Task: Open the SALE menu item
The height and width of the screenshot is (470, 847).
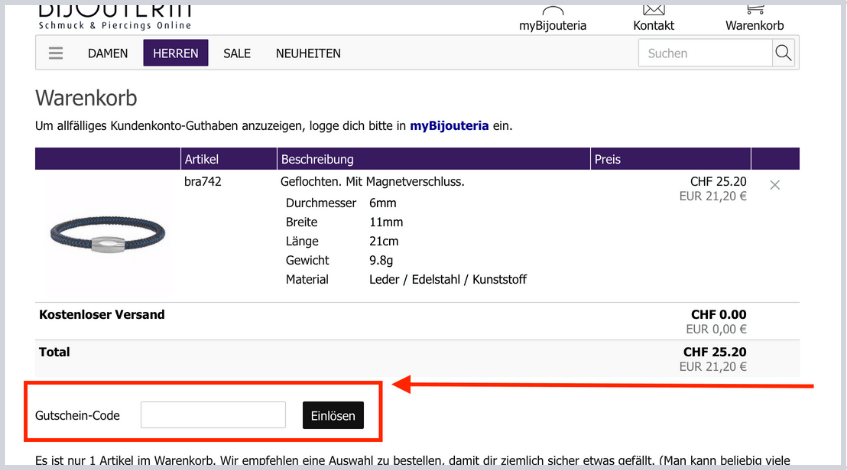Action: [237, 53]
